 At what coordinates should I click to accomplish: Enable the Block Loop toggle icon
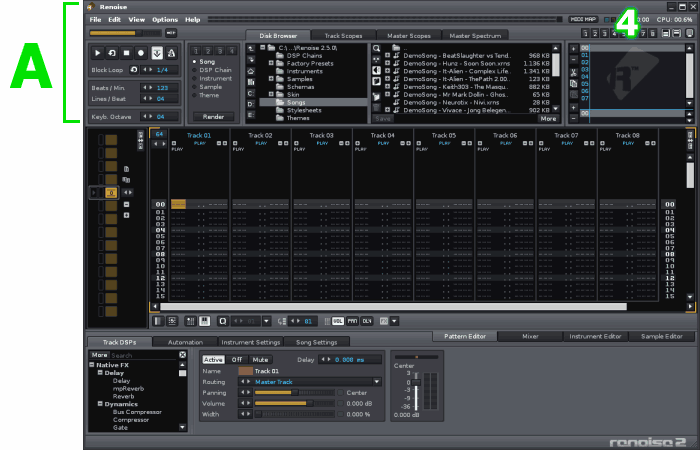coord(133,70)
